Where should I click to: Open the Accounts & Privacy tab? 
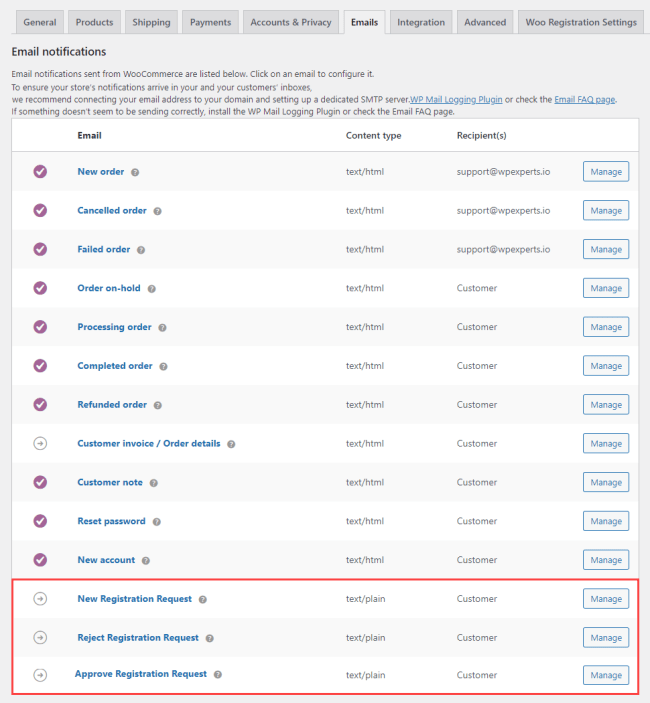[x=290, y=22]
